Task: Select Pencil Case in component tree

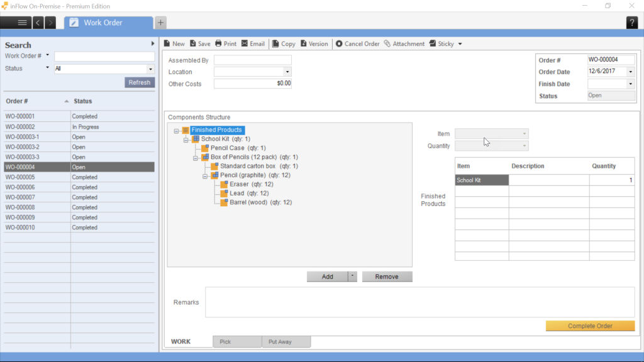Action: (238, 148)
